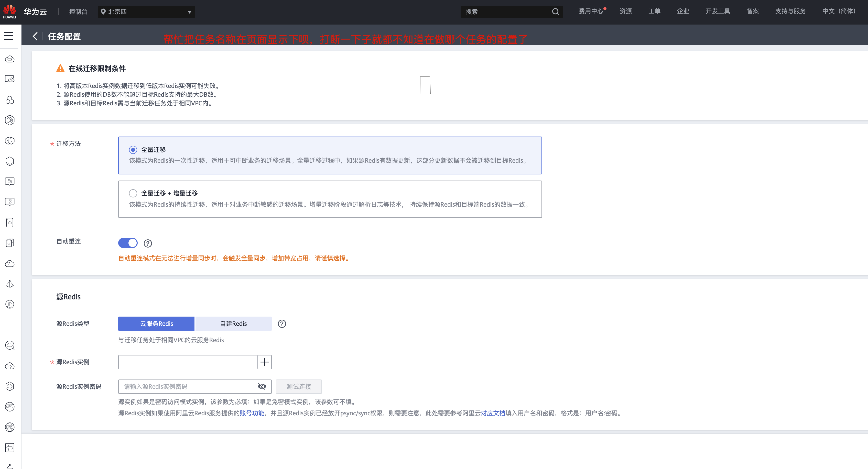Select the 全量迁移 + 增量迁移 radio button

click(133, 193)
